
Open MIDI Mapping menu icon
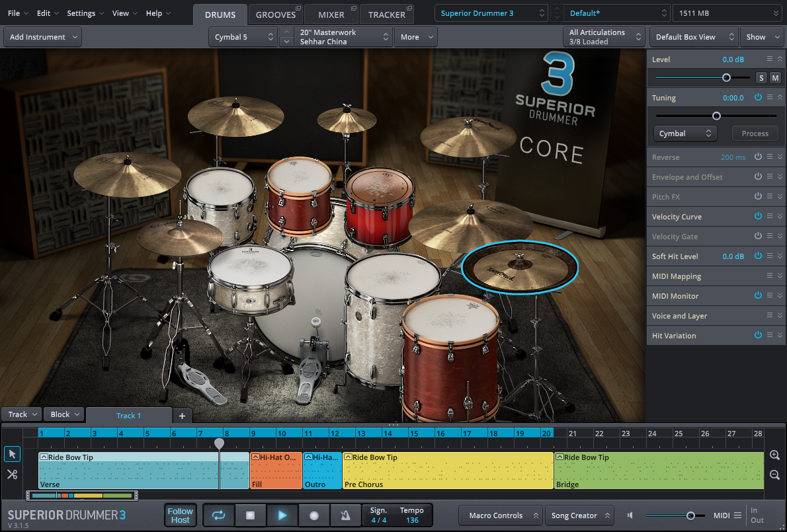tap(769, 276)
